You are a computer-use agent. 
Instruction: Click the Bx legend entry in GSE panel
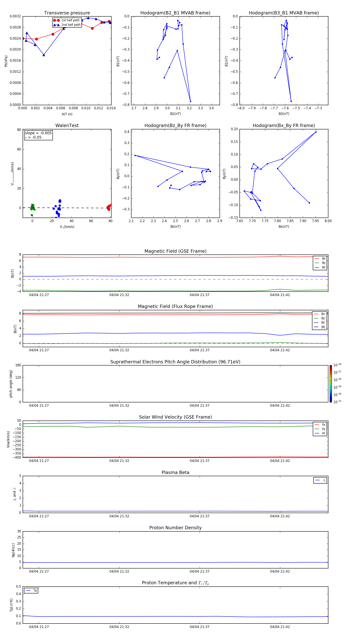[320, 259]
